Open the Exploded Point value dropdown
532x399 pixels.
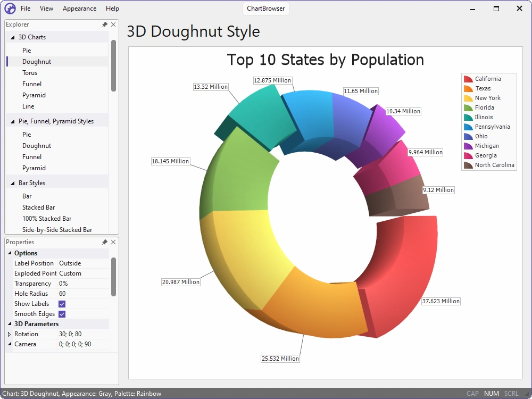point(84,273)
